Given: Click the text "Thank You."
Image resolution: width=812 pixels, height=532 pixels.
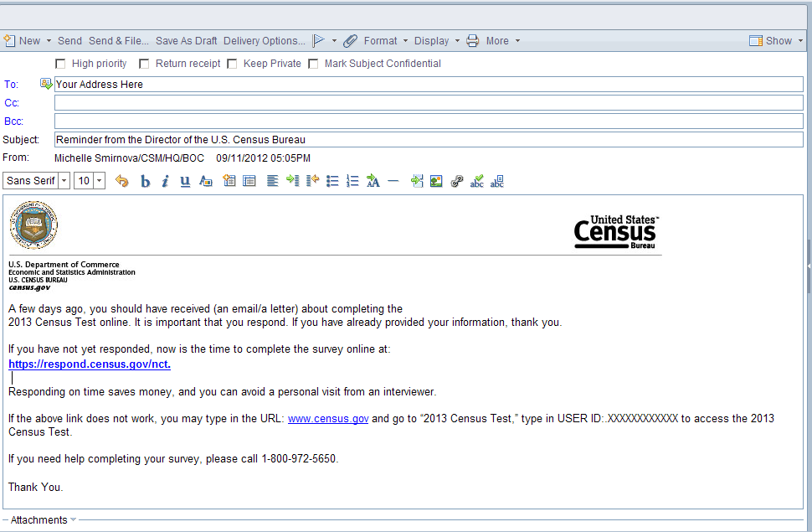Looking at the screenshot, I should [36, 487].
